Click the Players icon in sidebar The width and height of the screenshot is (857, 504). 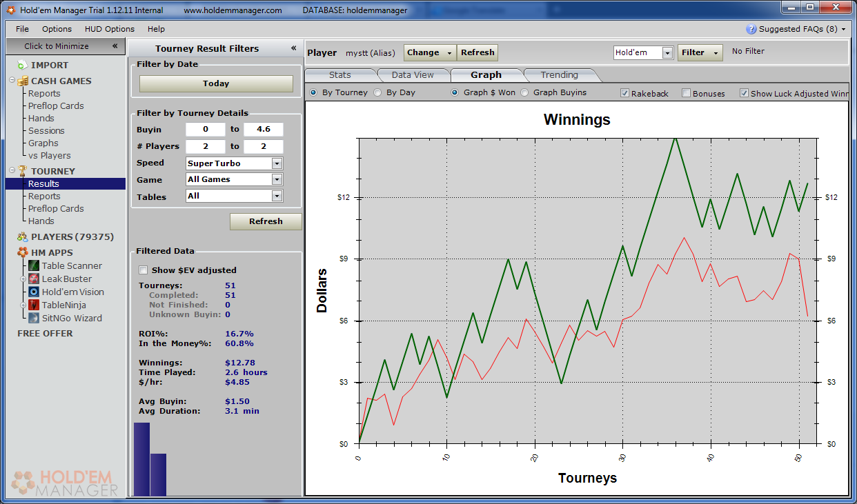click(x=23, y=236)
